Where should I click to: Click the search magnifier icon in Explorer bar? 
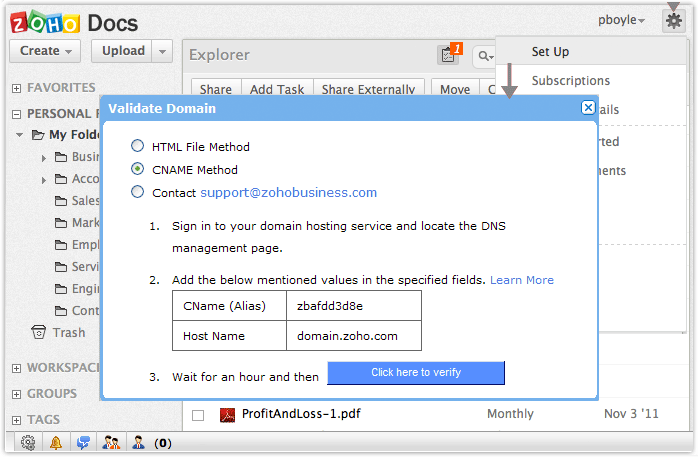point(485,57)
